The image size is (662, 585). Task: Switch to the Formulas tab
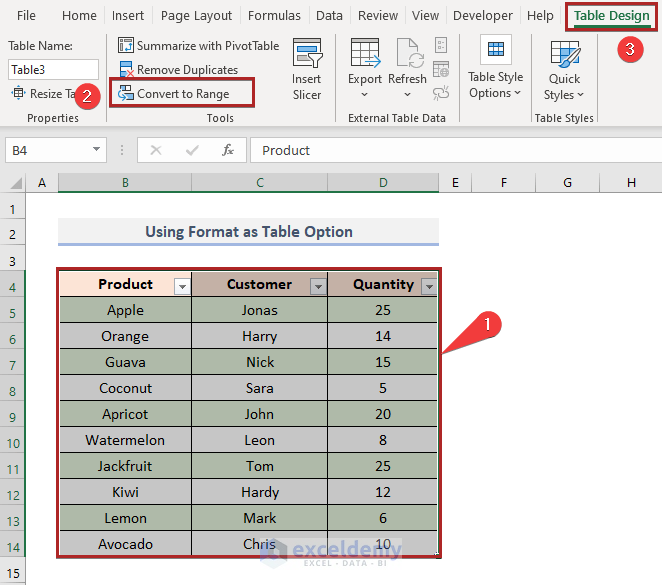pyautogui.click(x=274, y=16)
